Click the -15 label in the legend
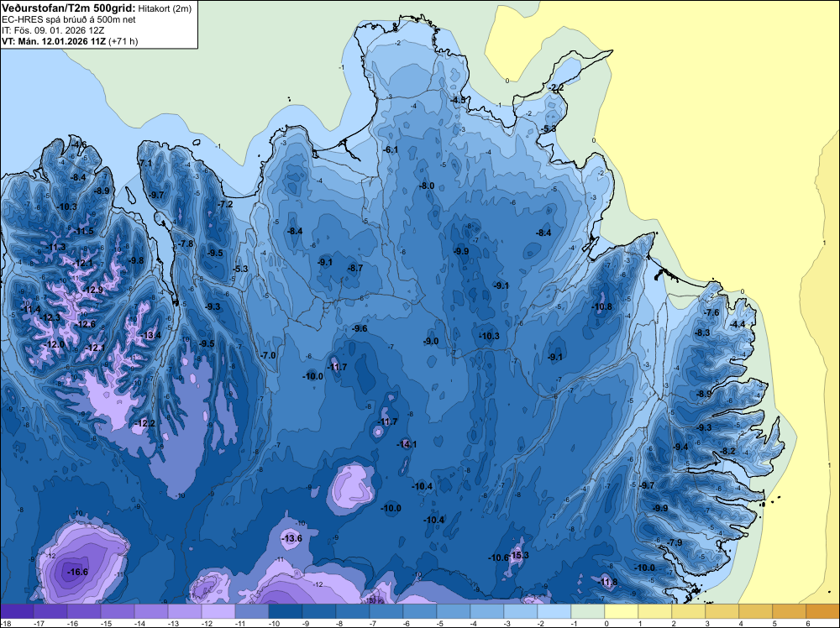Image resolution: width=840 pixels, height=628 pixels. [105, 624]
